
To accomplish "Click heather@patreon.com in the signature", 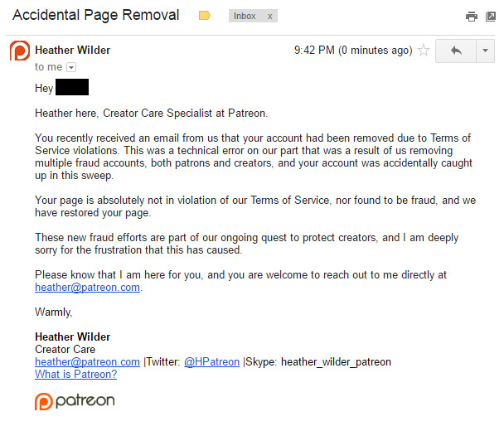I will point(87,362).
